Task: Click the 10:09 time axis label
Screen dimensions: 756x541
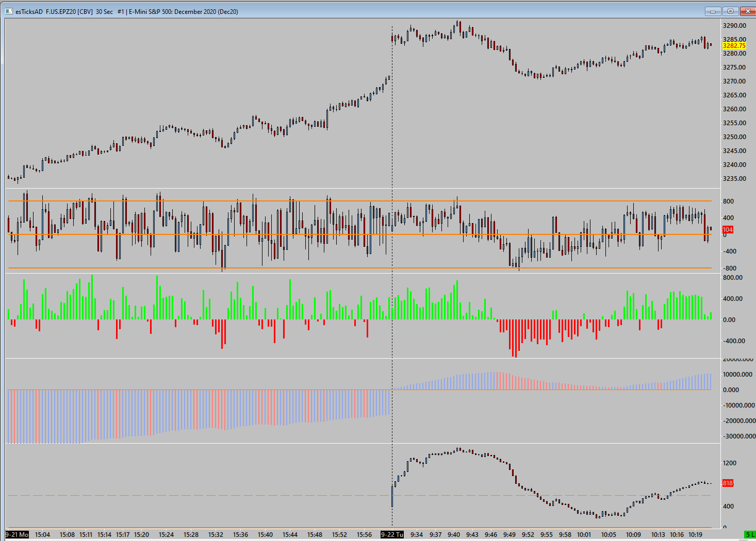Action: pyautogui.click(x=633, y=535)
